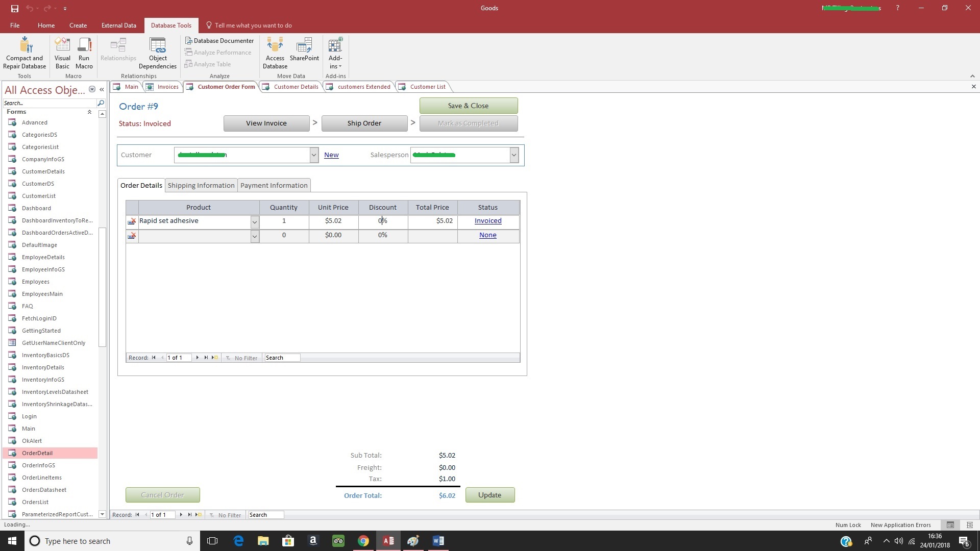The width and height of the screenshot is (980, 551).
Task: Switch to the Shipping Information tab
Action: (x=201, y=185)
